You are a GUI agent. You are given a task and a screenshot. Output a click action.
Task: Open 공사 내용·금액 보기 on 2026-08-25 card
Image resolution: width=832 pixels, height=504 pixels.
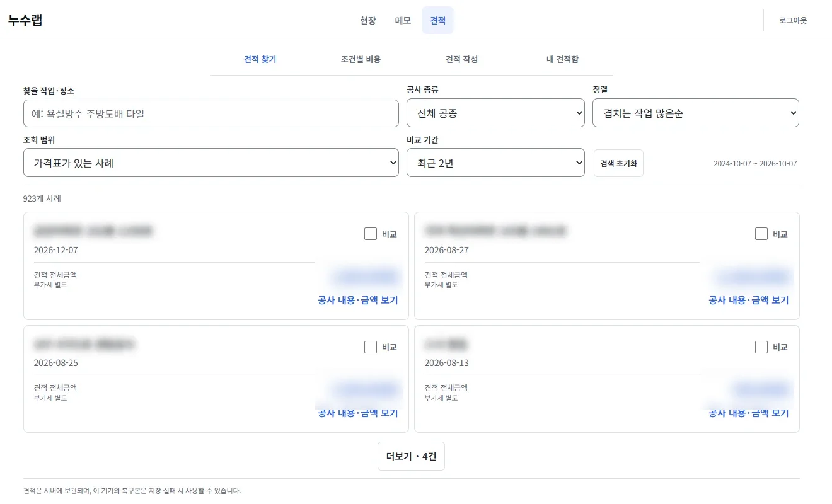(x=358, y=413)
